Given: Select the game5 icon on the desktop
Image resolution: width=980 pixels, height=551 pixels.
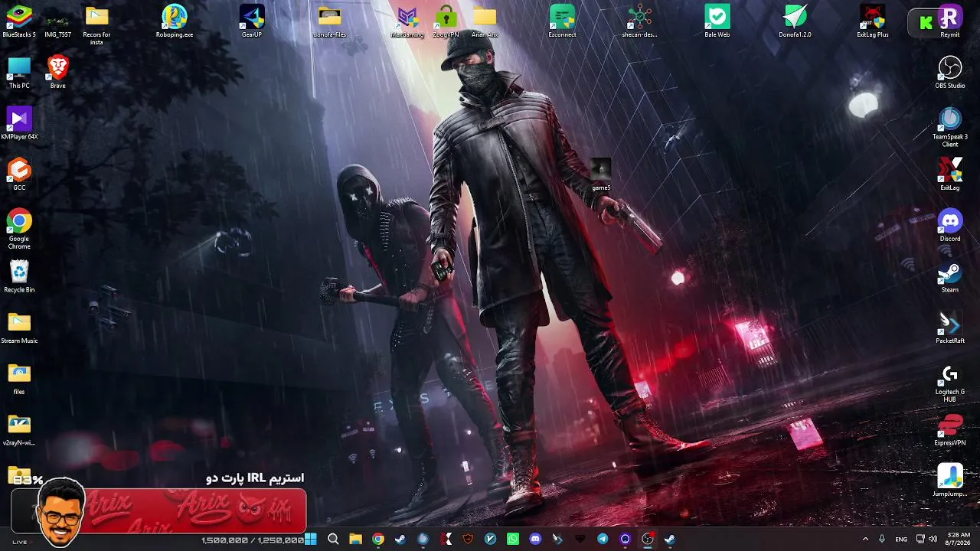Looking at the screenshot, I should pyautogui.click(x=601, y=175).
